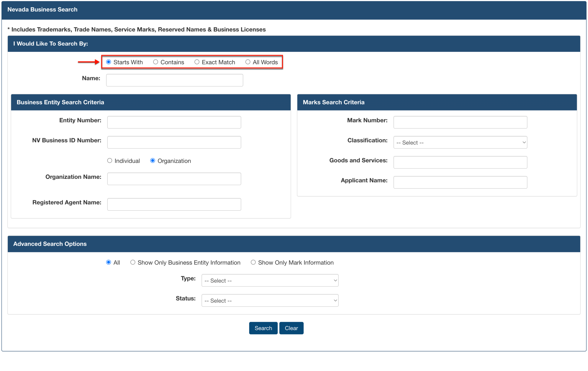The image size is (588, 371).
Task: Click the Mark Number input box
Action: pyautogui.click(x=460, y=122)
